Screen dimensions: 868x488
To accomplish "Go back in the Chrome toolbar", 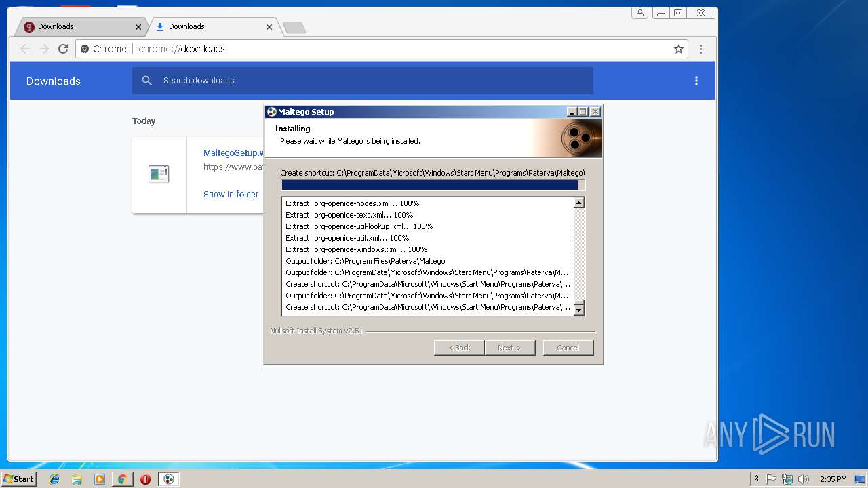I will click(25, 49).
